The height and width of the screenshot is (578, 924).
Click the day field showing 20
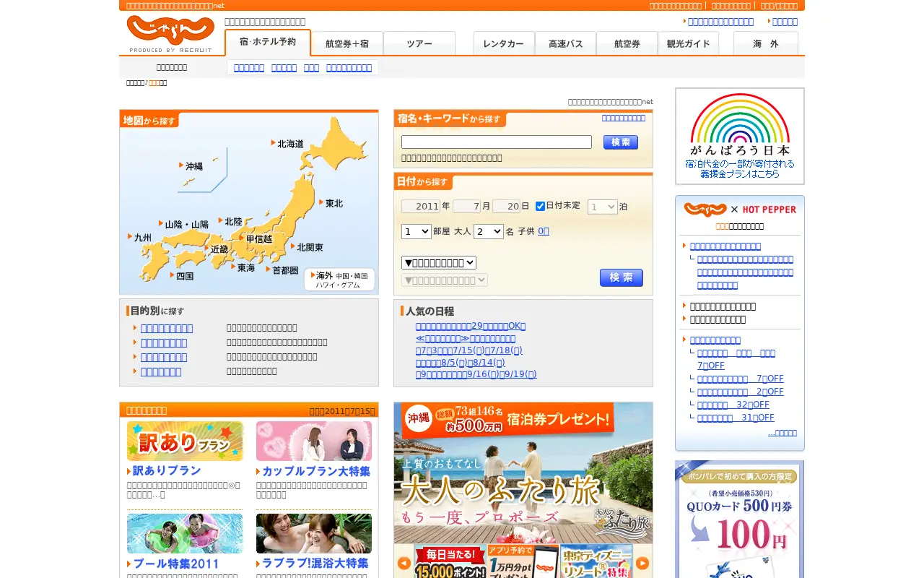click(506, 207)
